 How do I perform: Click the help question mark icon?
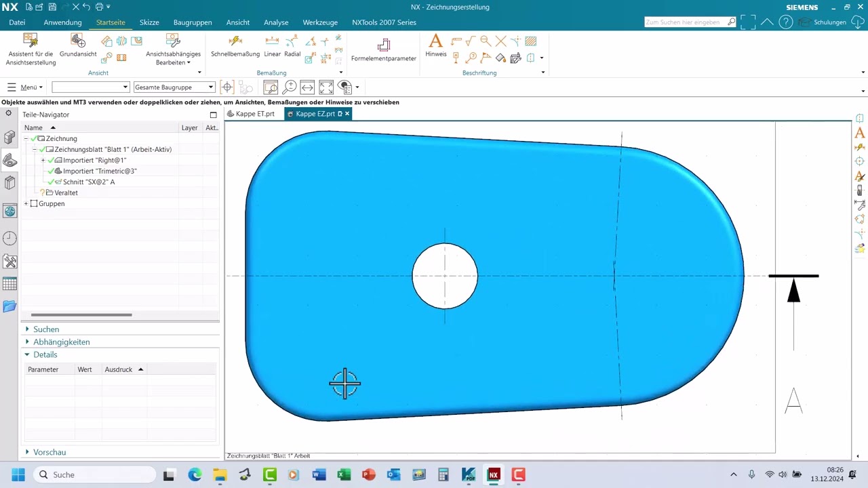[785, 22]
